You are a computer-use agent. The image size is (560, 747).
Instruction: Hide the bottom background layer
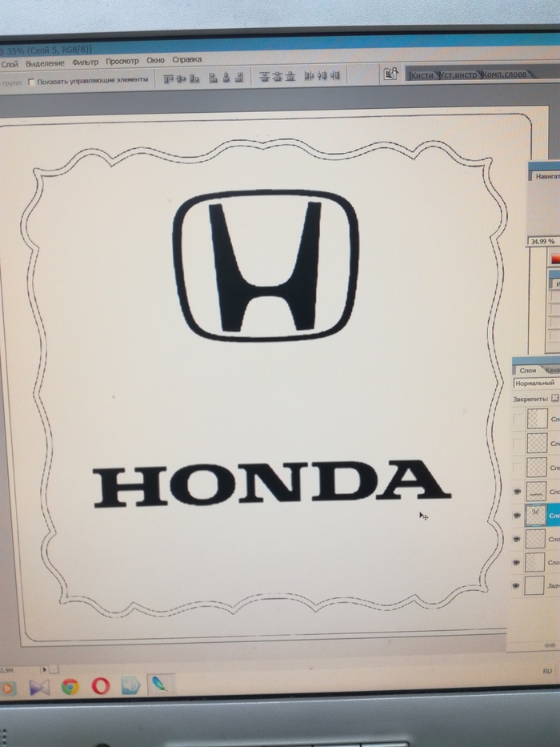tap(517, 586)
